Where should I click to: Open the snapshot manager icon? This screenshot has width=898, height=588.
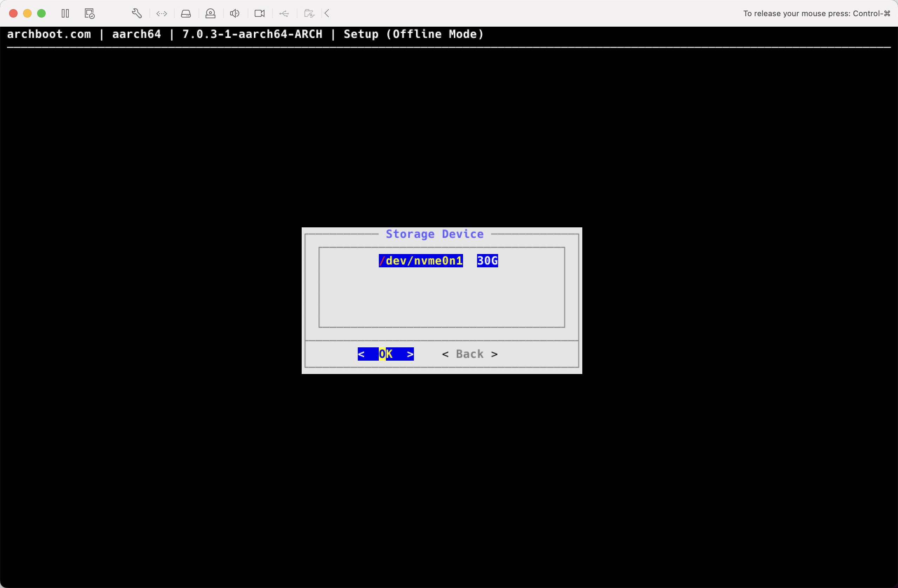89,14
